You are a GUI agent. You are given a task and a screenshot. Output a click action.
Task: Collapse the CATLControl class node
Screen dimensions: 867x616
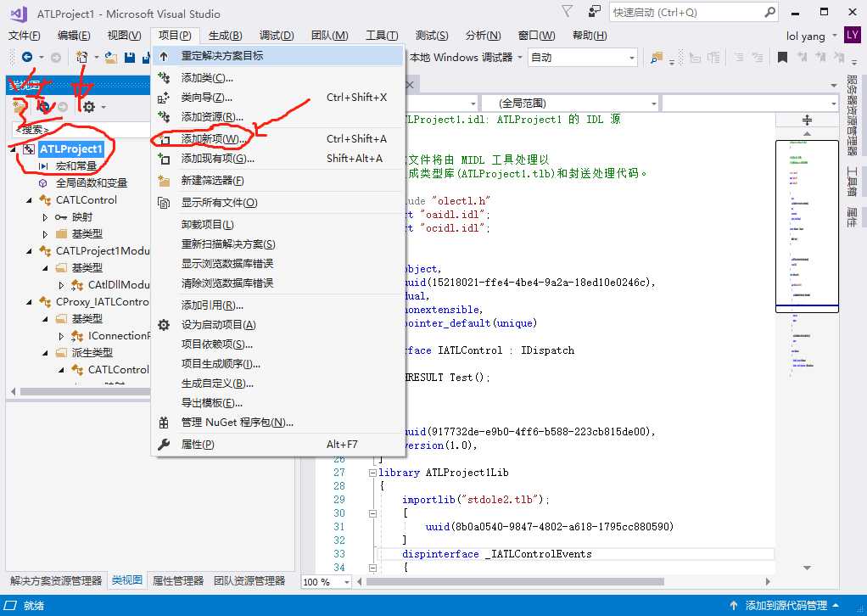pos(29,200)
